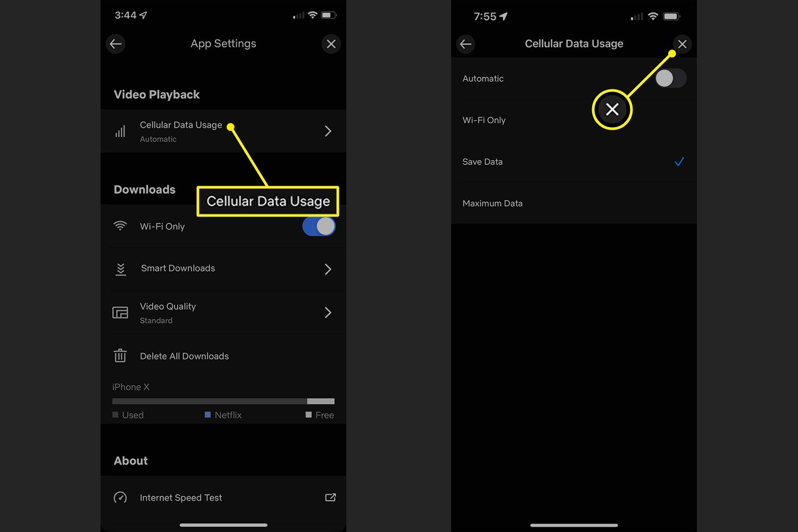
Task: Tap the back arrow on App Settings
Action: (x=115, y=44)
